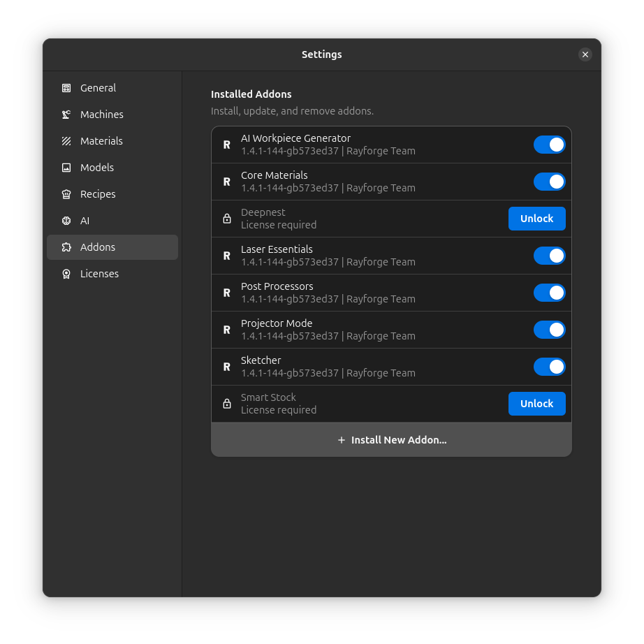Click the Materials pencil icon
The height and width of the screenshot is (644, 644).
tap(66, 141)
